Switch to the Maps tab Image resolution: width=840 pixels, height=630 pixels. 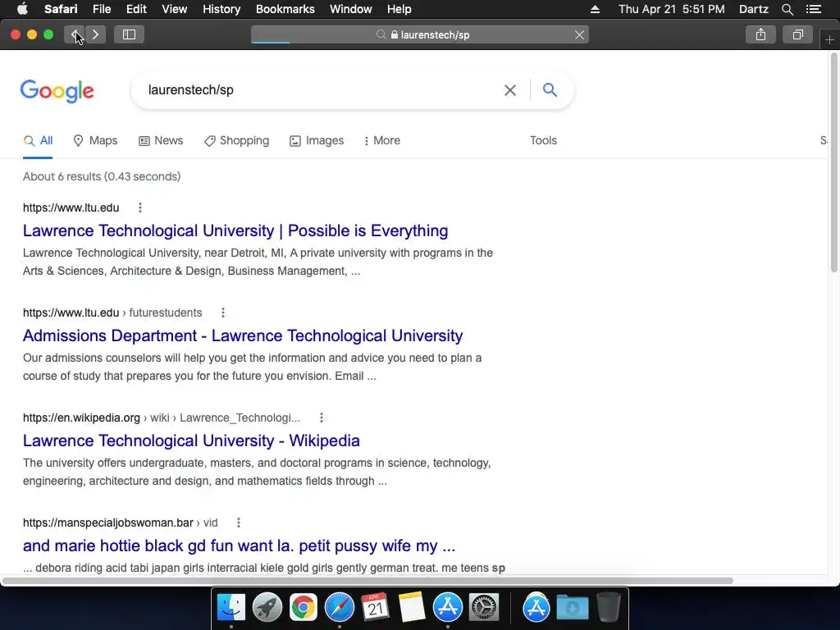[95, 140]
